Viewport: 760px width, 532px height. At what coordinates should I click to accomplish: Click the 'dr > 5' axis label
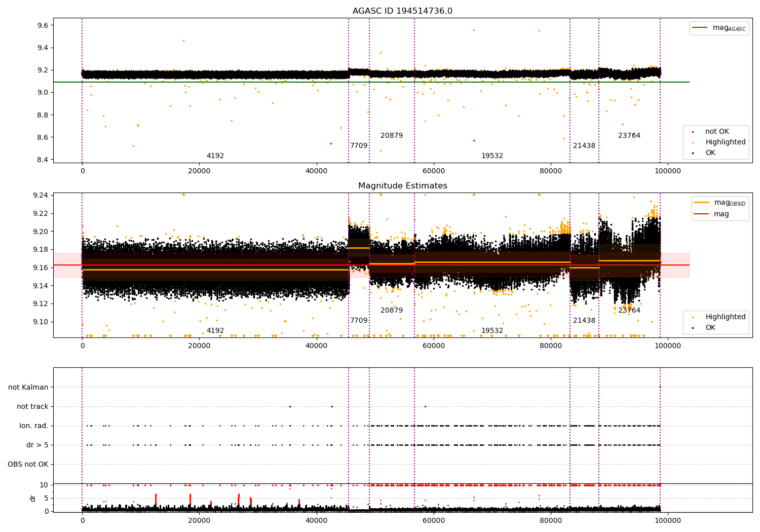click(37, 445)
